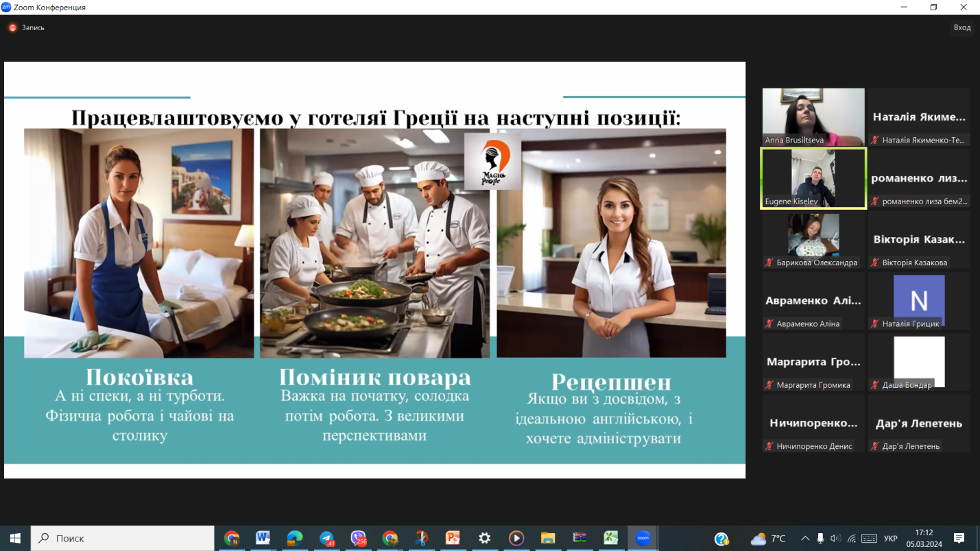Open the volume control in system tray
The height and width of the screenshot is (551, 980).
click(835, 539)
